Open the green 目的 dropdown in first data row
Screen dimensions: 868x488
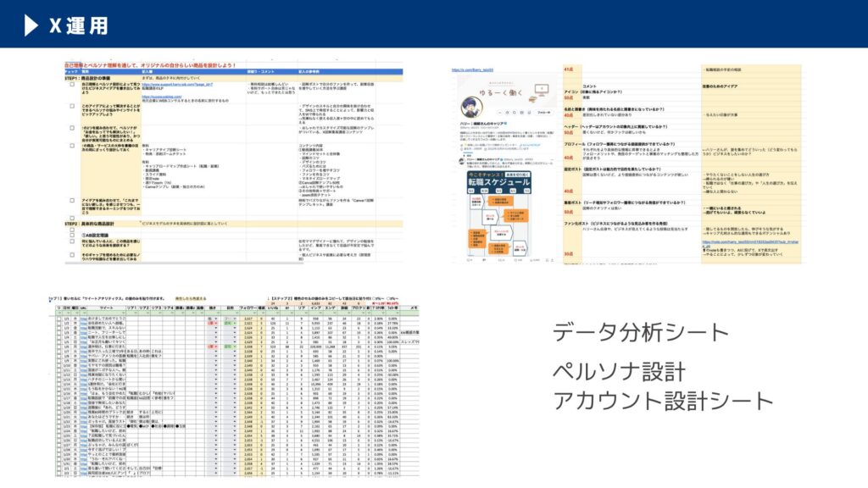pos(229,322)
